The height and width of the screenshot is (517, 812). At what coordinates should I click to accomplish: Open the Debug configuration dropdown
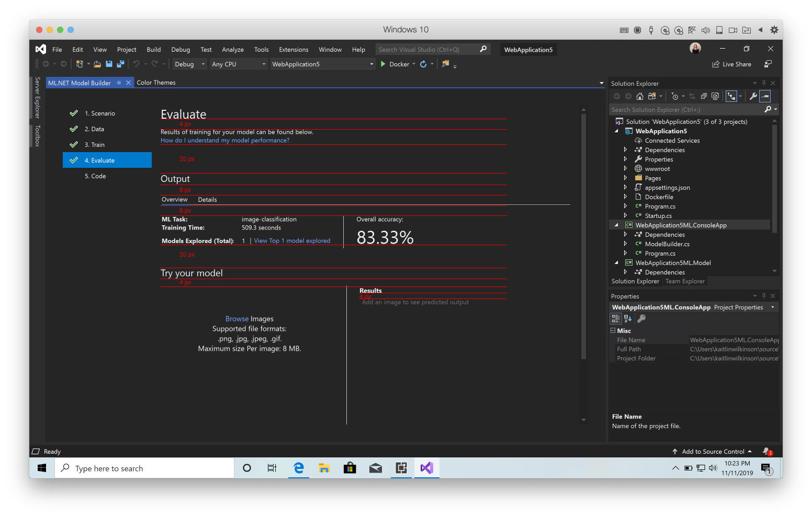190,64
